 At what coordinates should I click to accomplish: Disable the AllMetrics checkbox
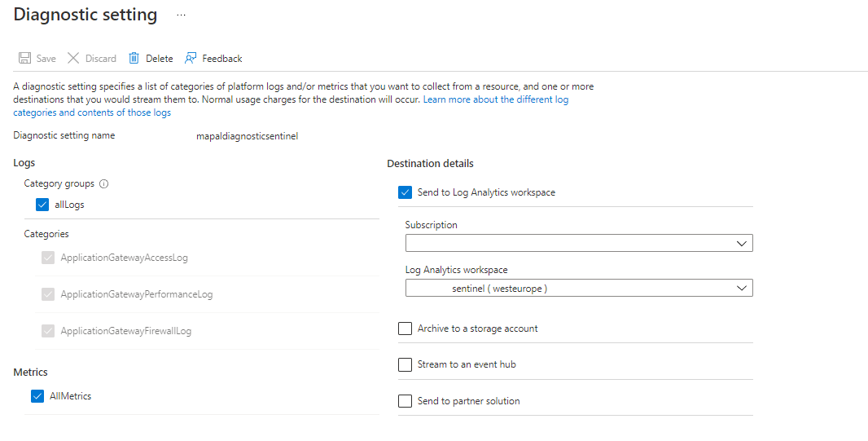click(x=37, y=396)
